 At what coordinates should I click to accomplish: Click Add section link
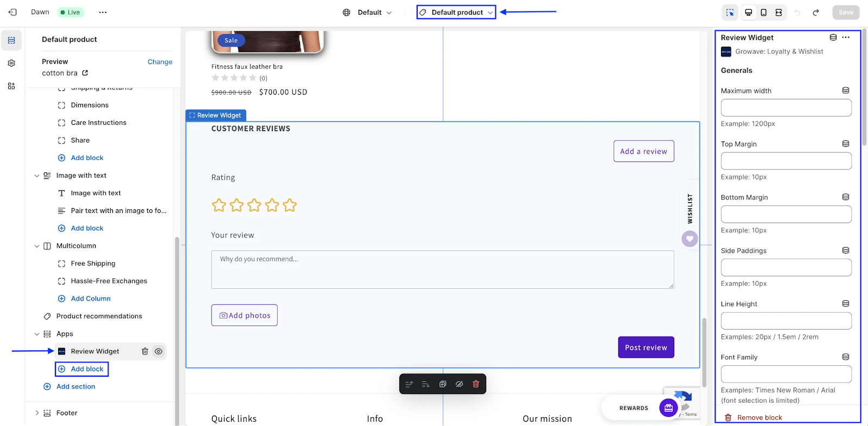[69, 386]
